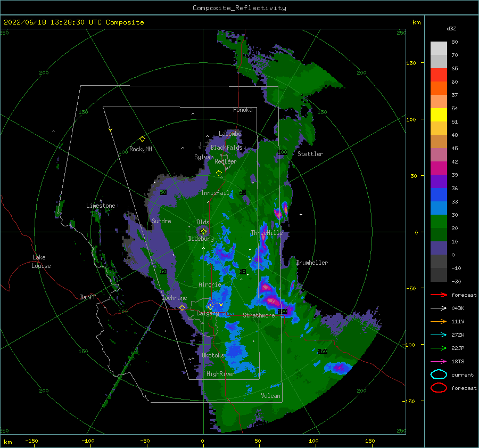479x448 pixels.
Task: Click the Okotoks city label
Action: point(213,355)
